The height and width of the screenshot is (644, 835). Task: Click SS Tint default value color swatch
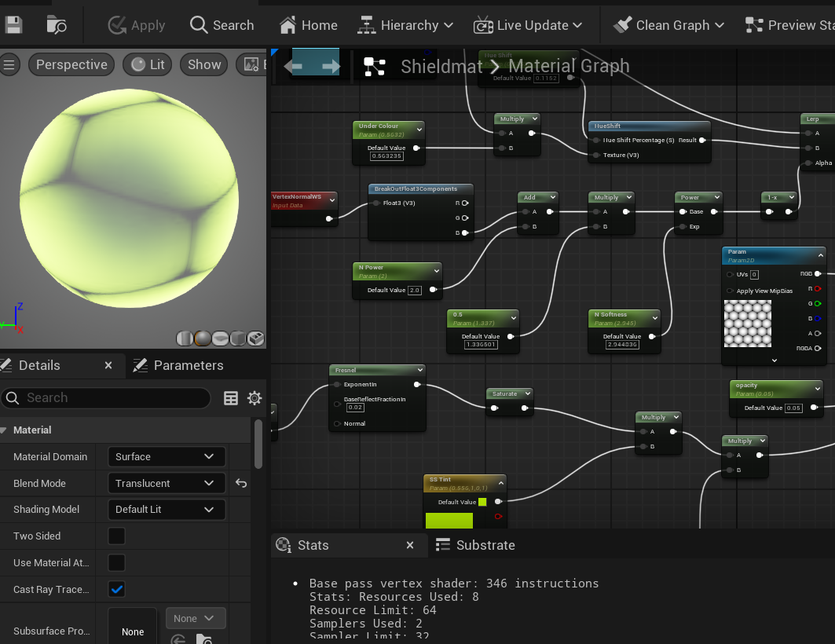pos(482,502)
